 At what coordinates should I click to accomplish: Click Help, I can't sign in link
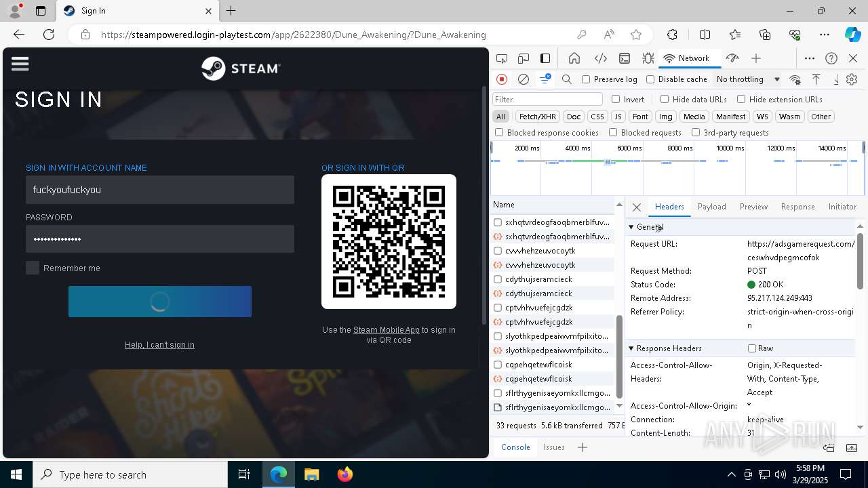coord(159,345)
